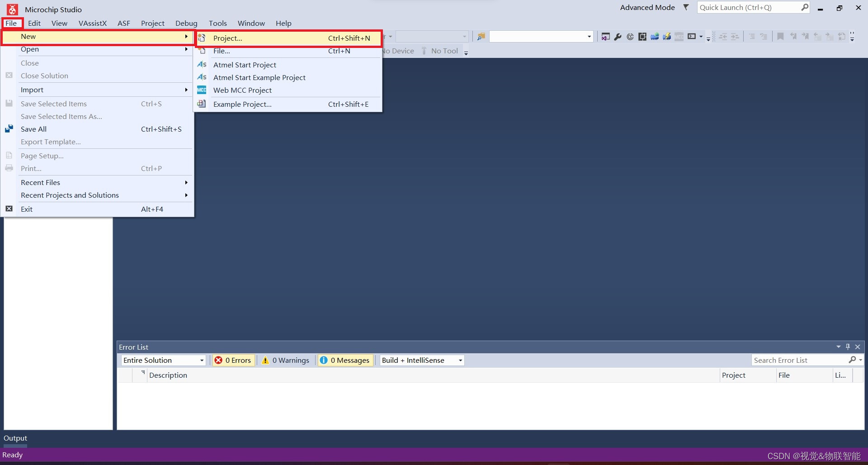The height and width of the screenshot is (465, 868).
Task: Toggle the 0 Warnings filter button
Action: pyautogui.click(x=285, y=360)
